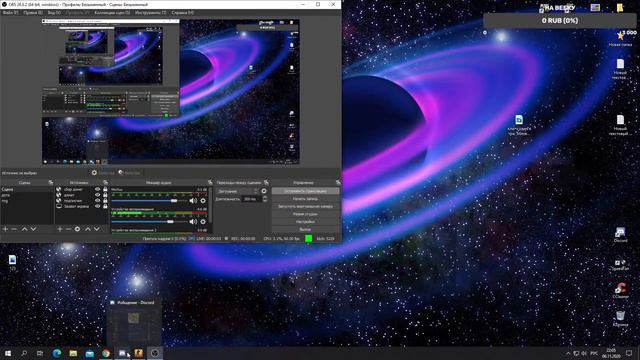Viewport: 640px width, 360px height.
Task: Pop out the Controls dock panel icon
Action: pyautogui.click(x=338, y=182)
